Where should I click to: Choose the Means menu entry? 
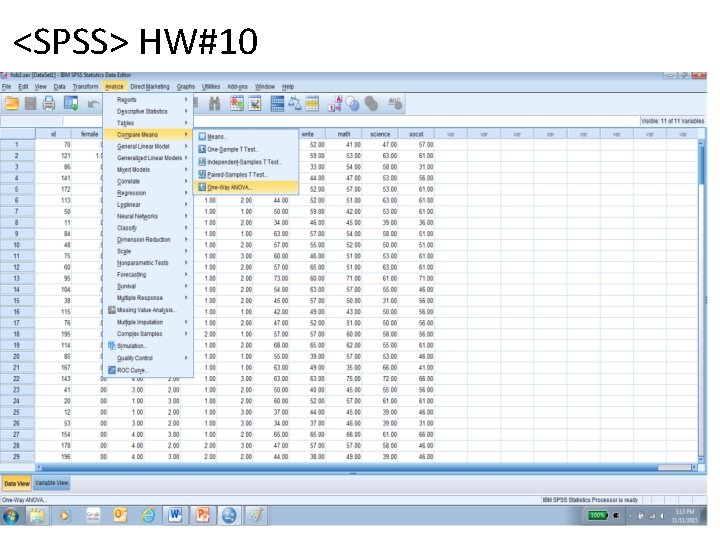[247, 137]
